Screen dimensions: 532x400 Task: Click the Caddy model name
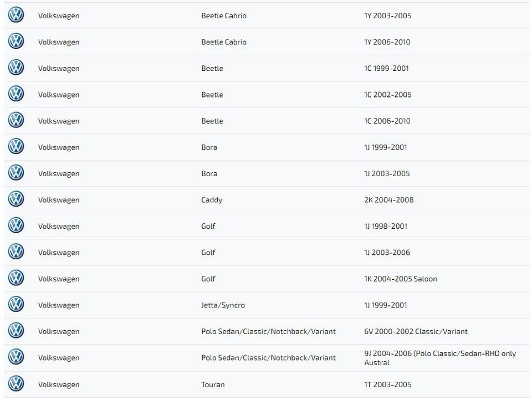211,200
